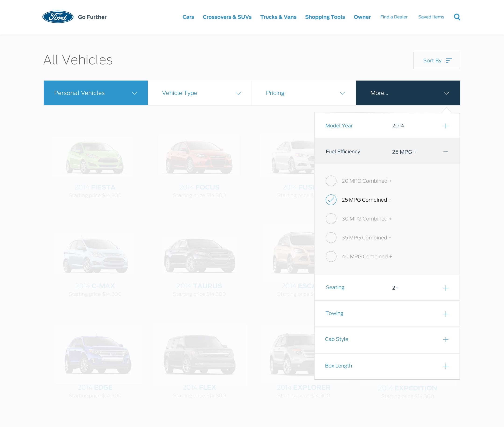504x427 pixels.
Task: Click 2014 C-MAX title text
Action: 95,286
